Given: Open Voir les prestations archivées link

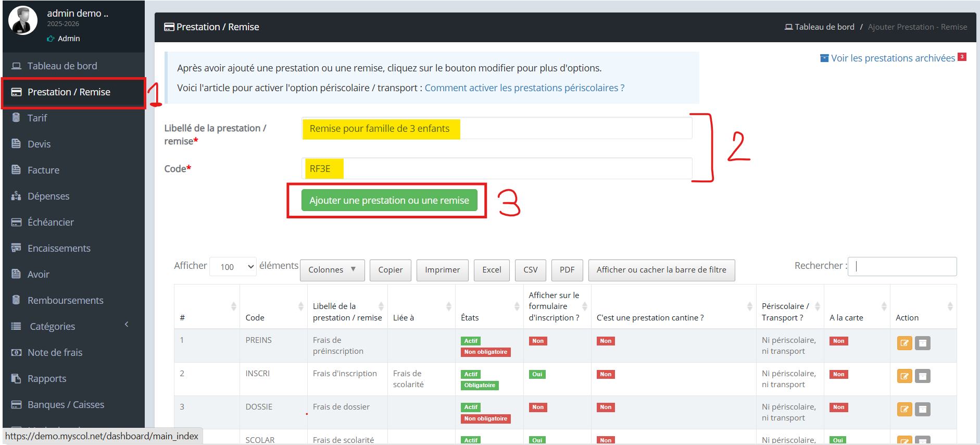Looking at the screenshot, I should [893, 58].
